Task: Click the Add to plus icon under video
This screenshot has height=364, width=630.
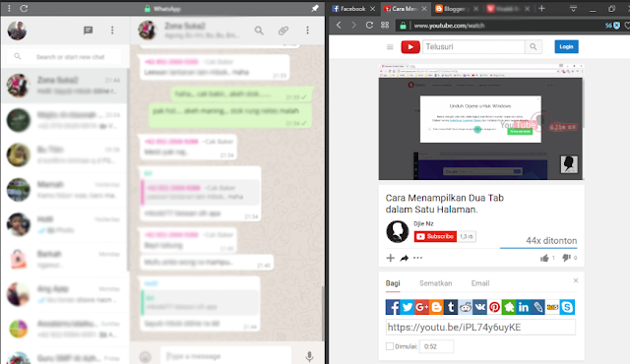Action: 390,258
